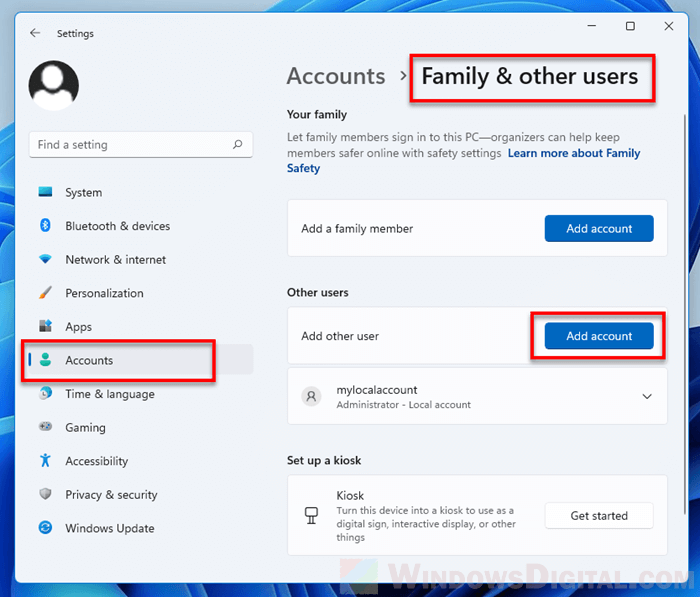Open Bluetooth & devices settings

[141, 226]
